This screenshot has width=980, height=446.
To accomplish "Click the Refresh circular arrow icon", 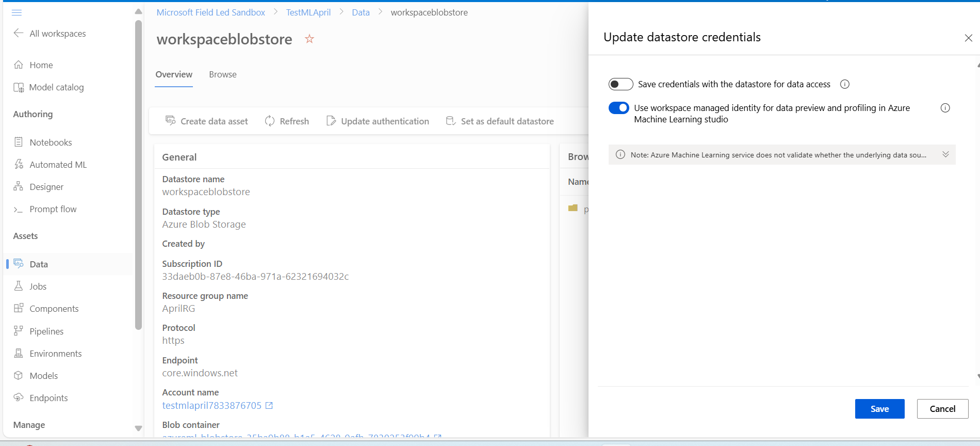I will (270, 121).
